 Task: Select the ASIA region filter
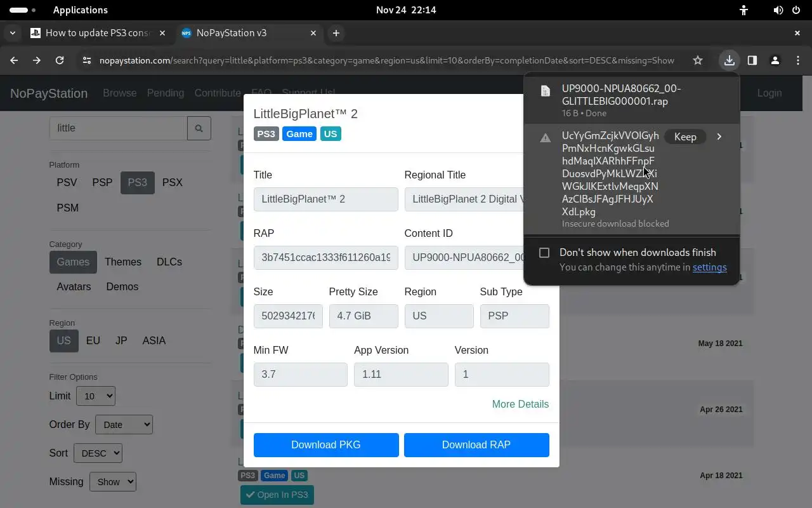point(154,341)
